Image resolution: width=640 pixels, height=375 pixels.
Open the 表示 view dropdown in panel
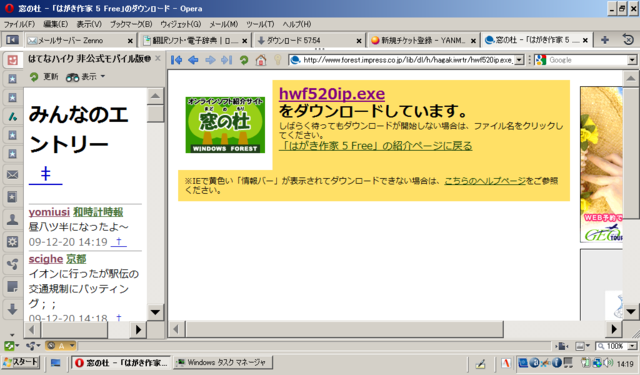click(85, 77)
